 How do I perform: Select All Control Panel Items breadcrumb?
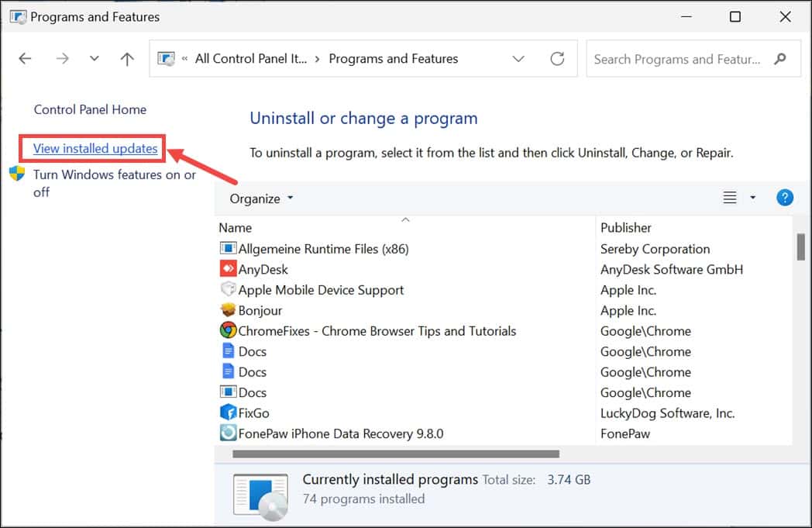point(250,59)
